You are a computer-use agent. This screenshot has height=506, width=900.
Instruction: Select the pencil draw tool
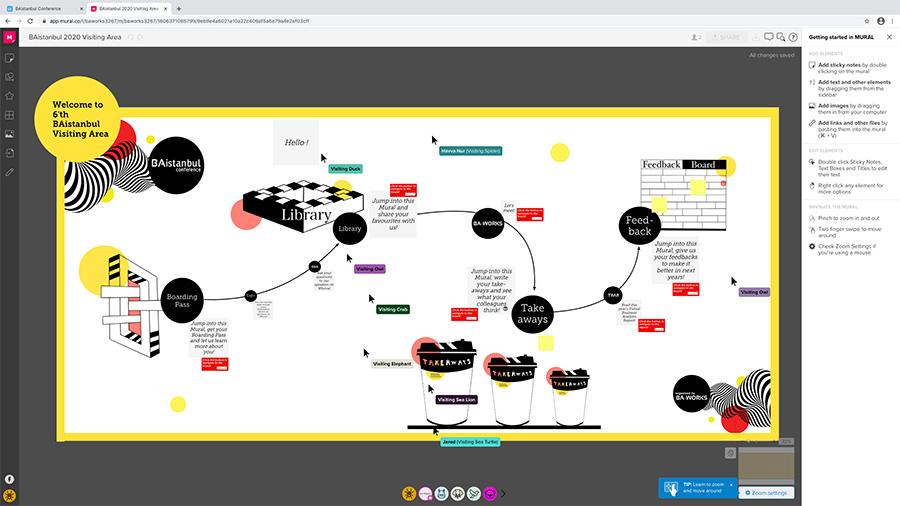(9, 172)
